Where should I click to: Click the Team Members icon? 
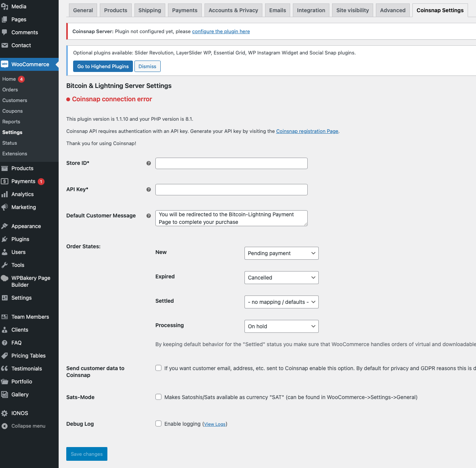coord(5,317)
